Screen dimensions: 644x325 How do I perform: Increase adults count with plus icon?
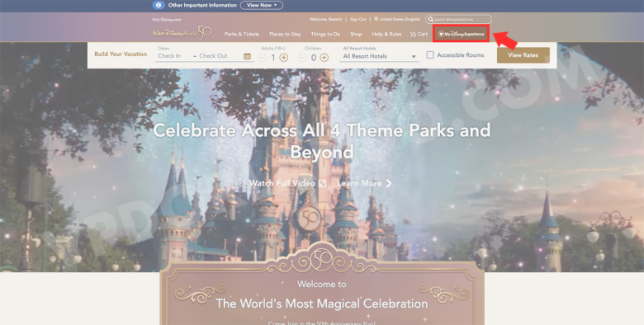pos(283,58)
